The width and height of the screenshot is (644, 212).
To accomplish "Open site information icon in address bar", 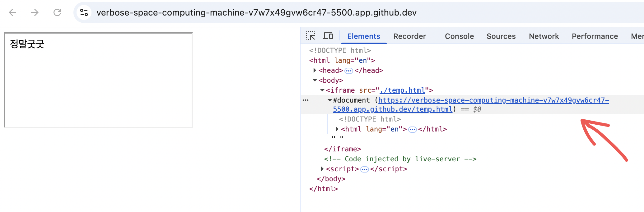I will pyautogui.click(x=84, y=12).
